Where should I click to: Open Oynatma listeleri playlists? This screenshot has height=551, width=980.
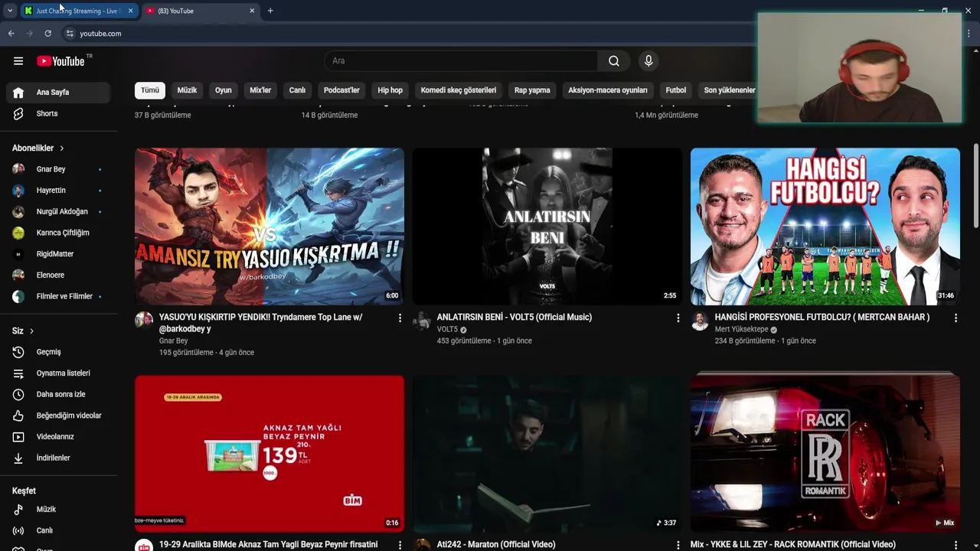pos(58,373)
